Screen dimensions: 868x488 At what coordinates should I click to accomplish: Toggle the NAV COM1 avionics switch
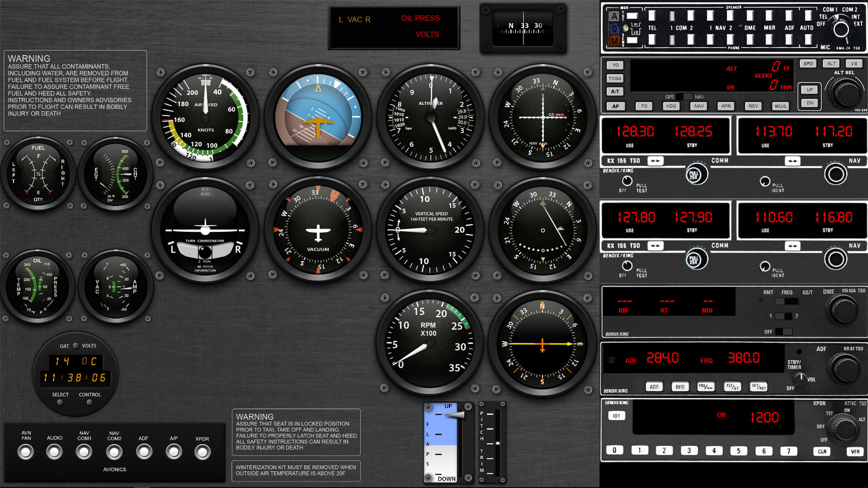pos(84,452)
